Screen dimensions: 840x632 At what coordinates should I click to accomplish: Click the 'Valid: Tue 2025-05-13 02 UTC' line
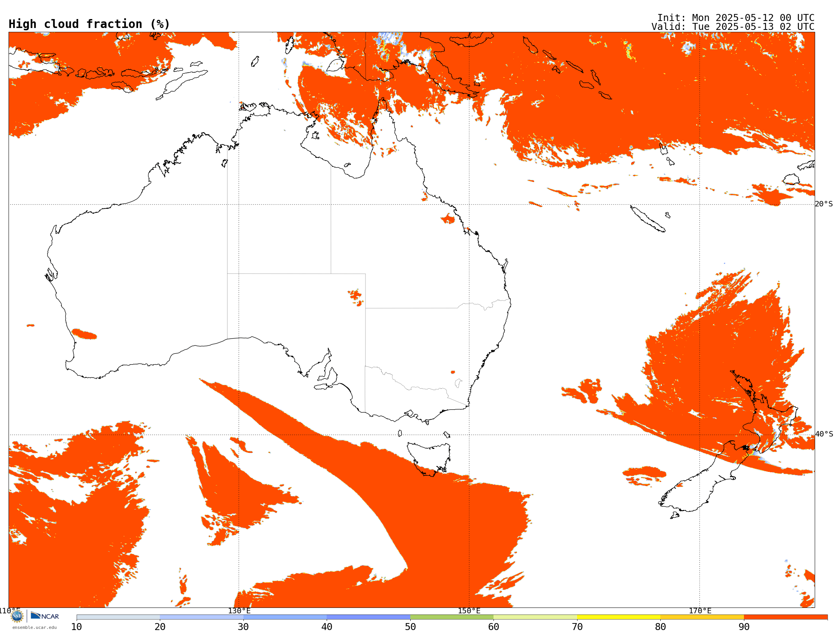pos(733,27)
